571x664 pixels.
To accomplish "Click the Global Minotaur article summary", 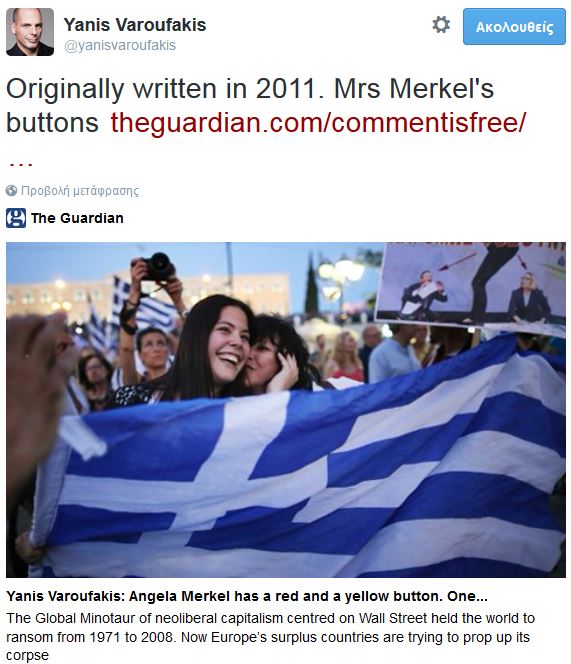I will point(270,636).
